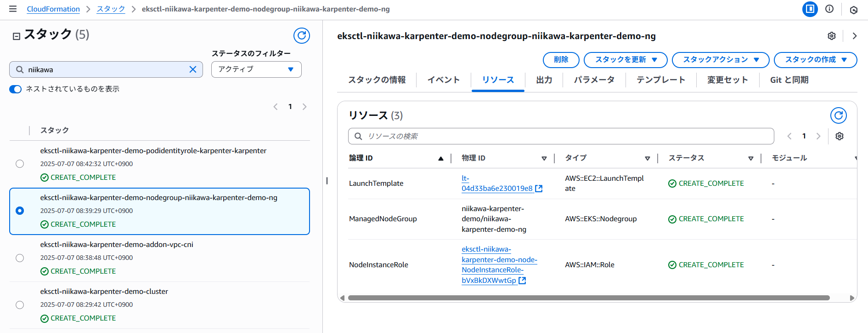
Task: Switch to テンプレート tab
Action: click(x=661, y=80)
